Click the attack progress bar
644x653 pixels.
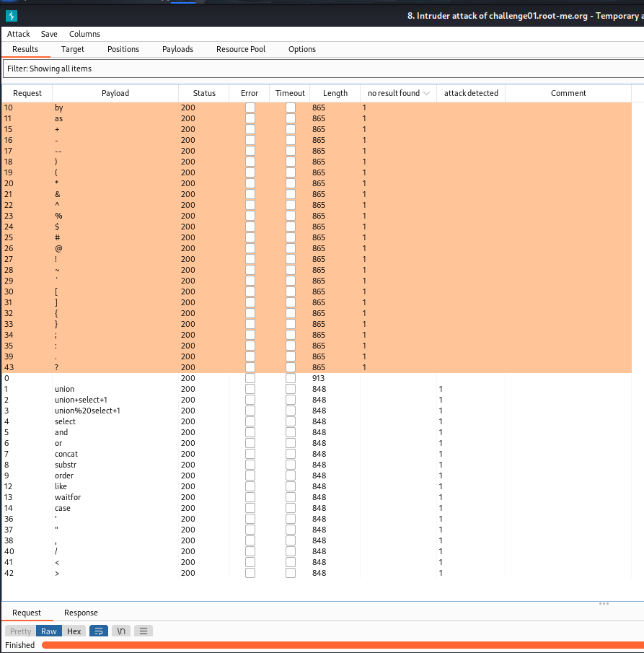pyautogui.click(x=343, y=645)
